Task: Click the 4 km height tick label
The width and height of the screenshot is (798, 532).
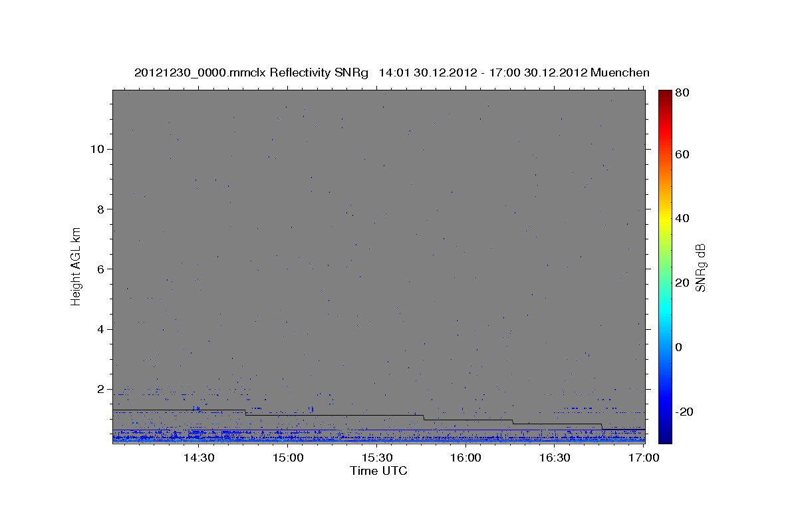Action: coord(100,329)
